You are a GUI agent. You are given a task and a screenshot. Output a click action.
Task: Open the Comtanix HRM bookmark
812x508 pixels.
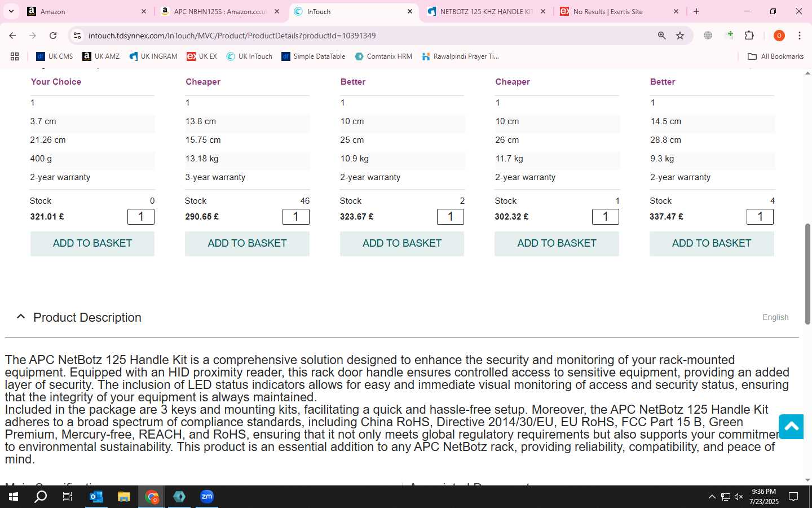point(383,56)
